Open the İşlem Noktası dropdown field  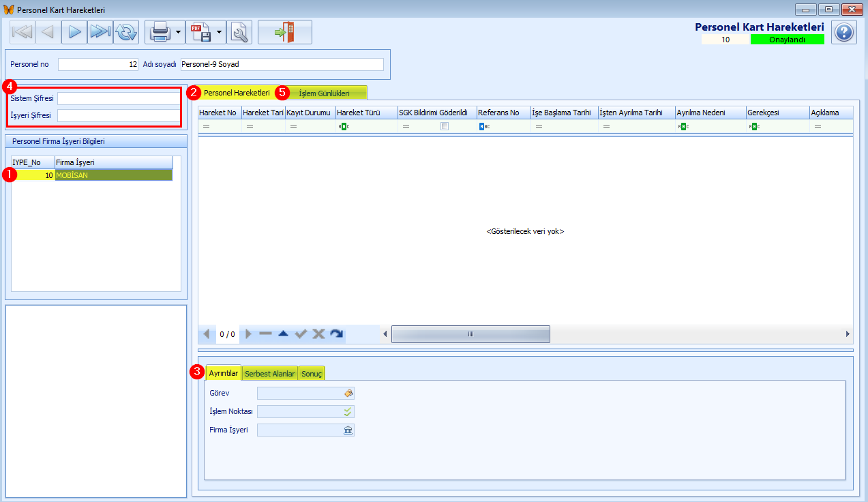click(x=348, y=412)
